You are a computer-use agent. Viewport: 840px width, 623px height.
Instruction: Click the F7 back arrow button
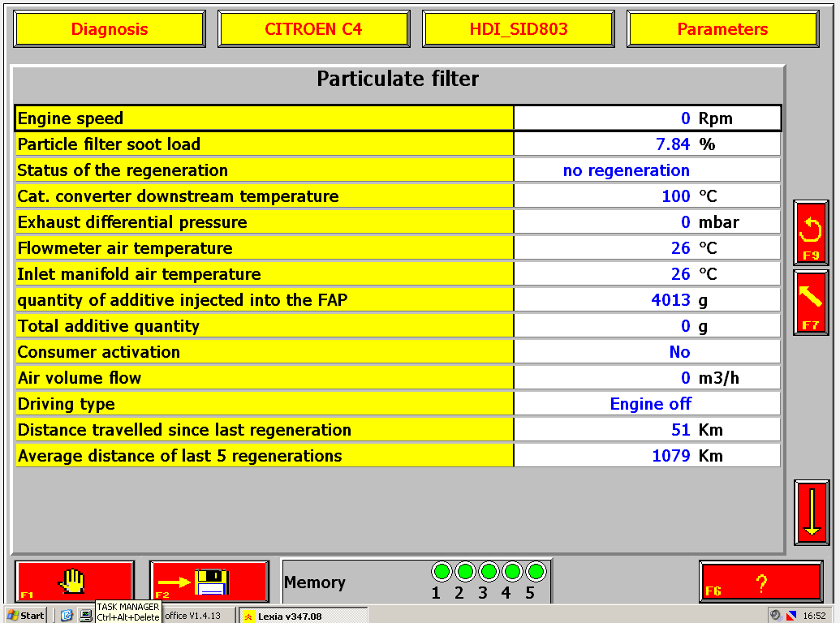(811, 303)
